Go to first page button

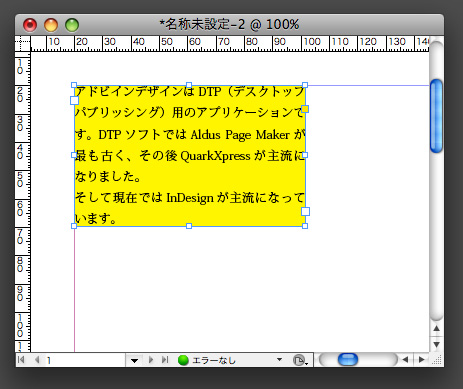[21, 360]
